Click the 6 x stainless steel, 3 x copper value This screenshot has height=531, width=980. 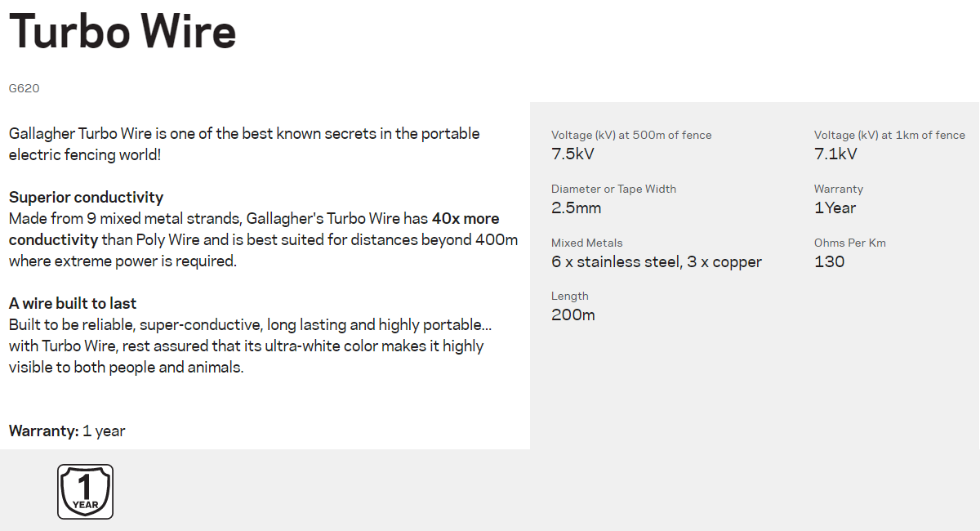pyautogui.click(x=657, y=261)
